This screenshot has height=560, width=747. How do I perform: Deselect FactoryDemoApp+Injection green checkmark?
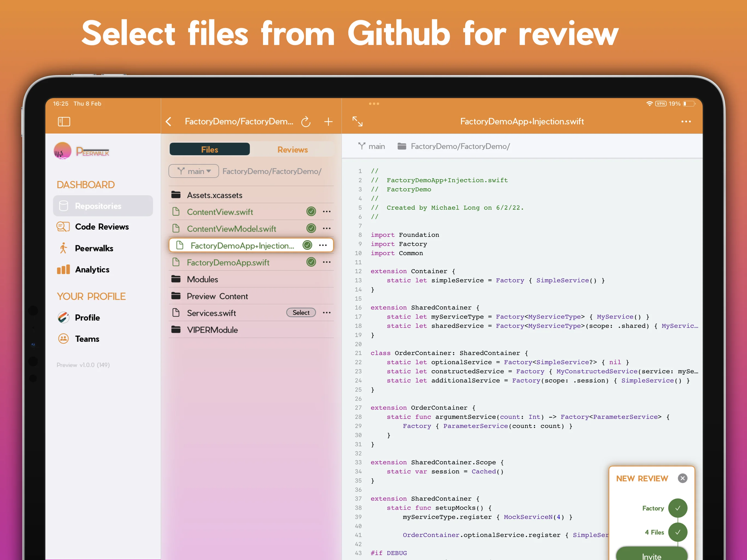pyautogui.click(x=307, y=245)
